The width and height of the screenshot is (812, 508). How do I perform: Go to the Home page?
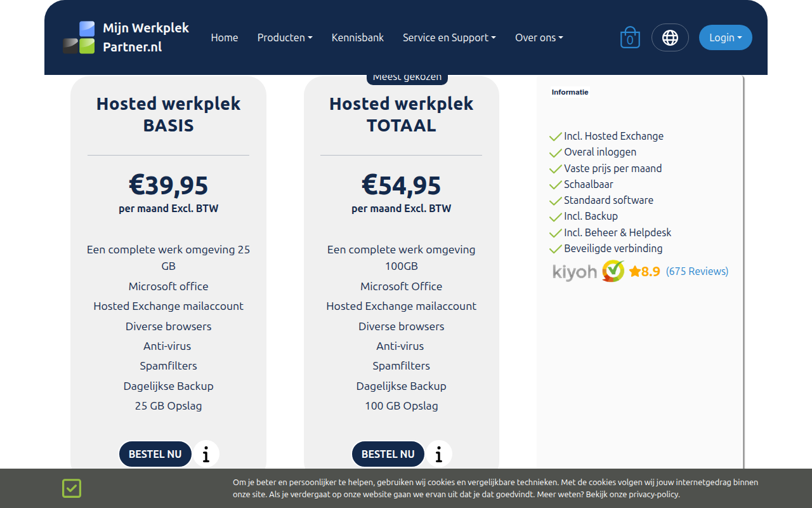[225, 37]
